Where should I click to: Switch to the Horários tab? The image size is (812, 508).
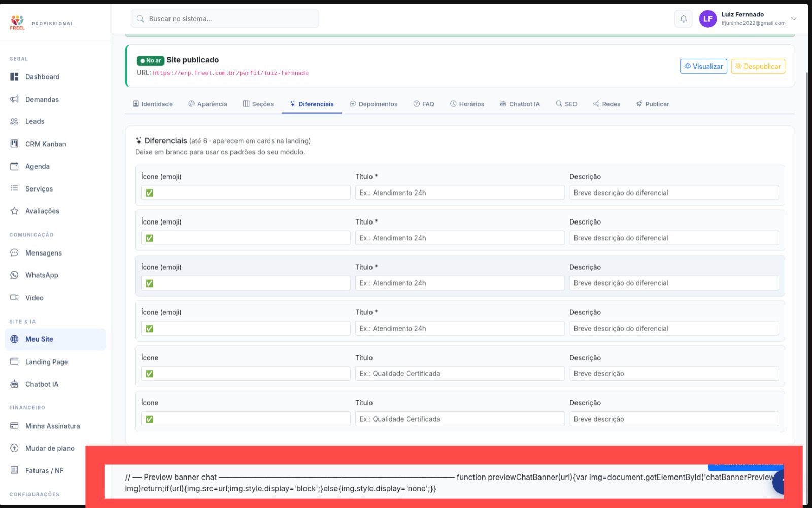point(467,104)
